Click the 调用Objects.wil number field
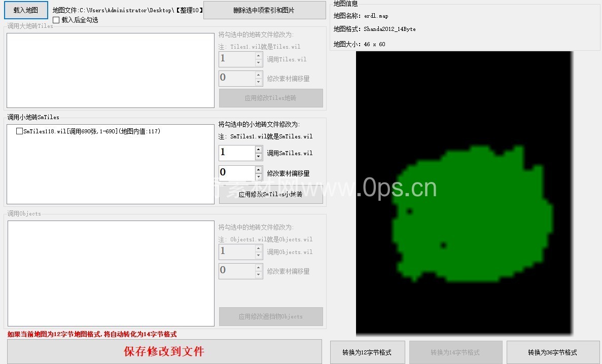The width and height of the screenshot is (602, 364). click(x=237, y=252)
